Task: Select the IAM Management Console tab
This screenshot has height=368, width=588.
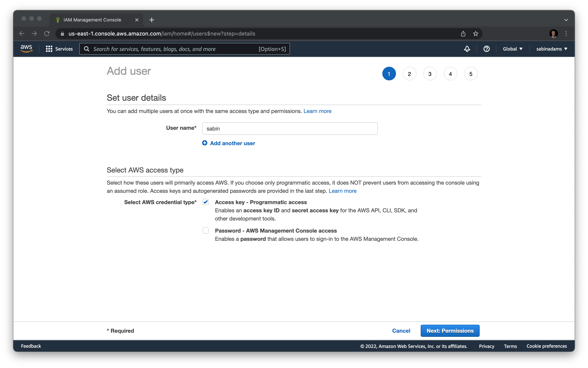Action: pyautogui.click(x=92, y=20)
